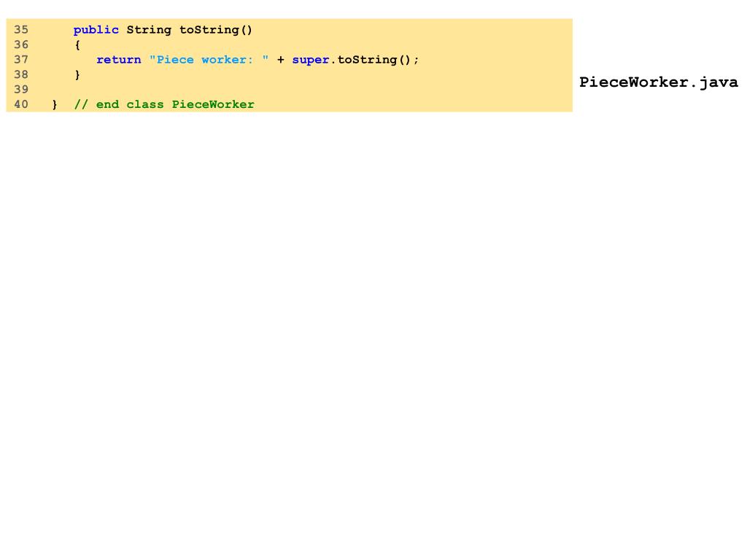
Task: Click the PieceWorker.java file label
Action: coord(659,82)
